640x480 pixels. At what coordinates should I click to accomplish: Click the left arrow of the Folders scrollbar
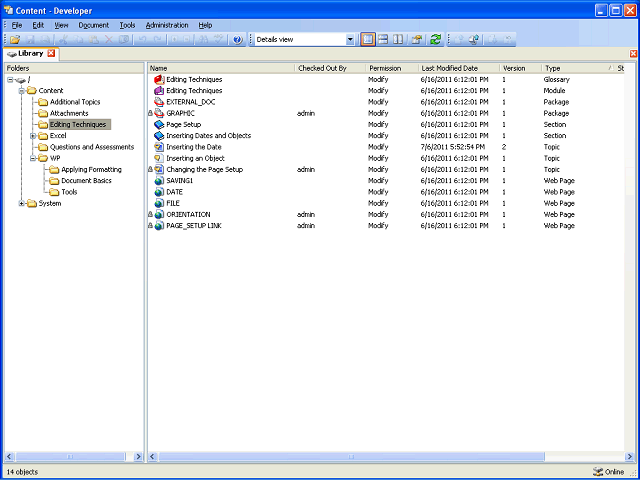point(9,456)
